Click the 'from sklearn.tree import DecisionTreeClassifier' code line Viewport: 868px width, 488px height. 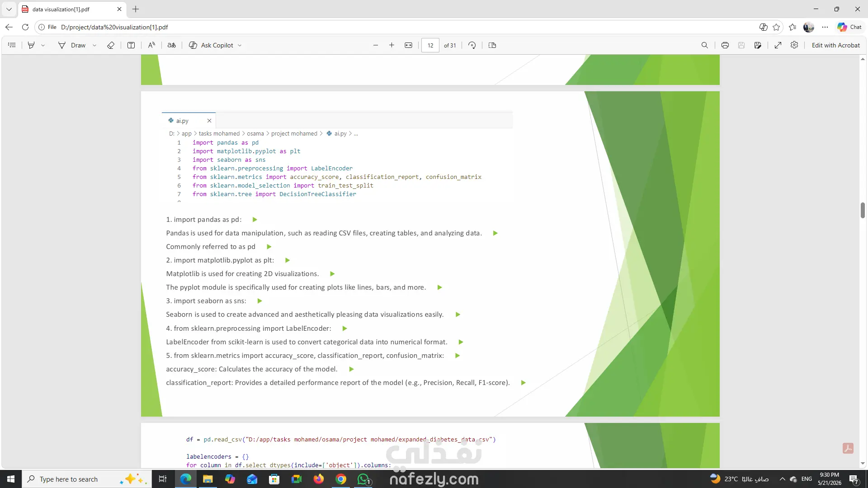(274, 194)
